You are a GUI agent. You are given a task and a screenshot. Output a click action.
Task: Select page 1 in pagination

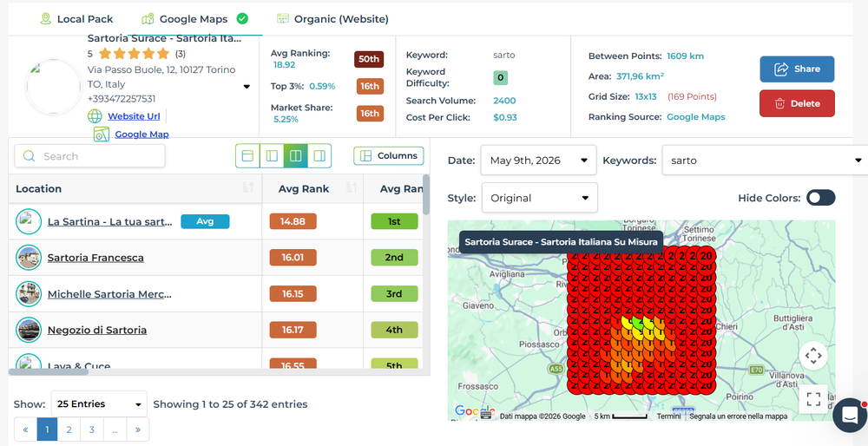pyautogui.click(x=47, y=430)
